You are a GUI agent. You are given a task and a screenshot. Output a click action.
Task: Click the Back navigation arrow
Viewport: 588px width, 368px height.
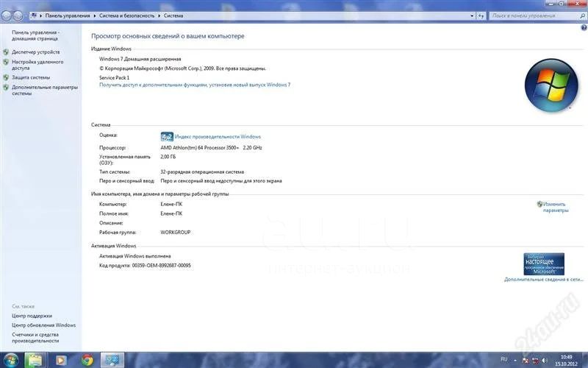point(7,15)
